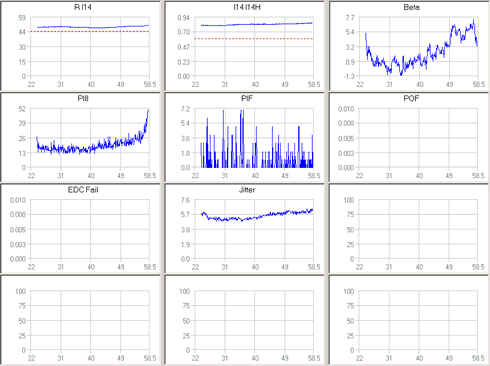Select the R I14 chart panel

tap(80, 46)
